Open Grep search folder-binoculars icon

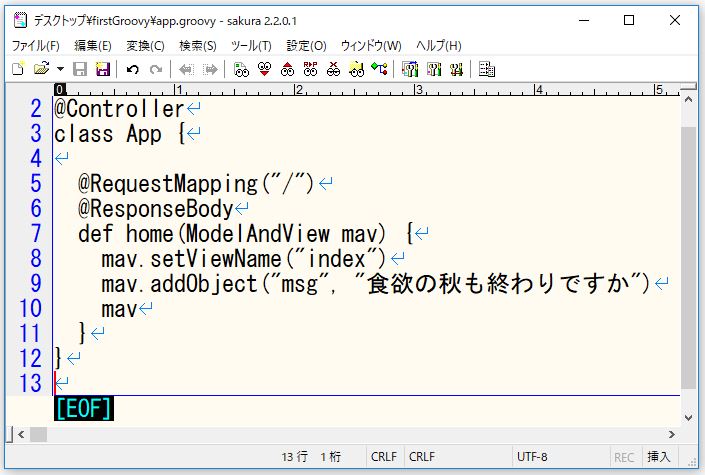(x=357, y=69)
